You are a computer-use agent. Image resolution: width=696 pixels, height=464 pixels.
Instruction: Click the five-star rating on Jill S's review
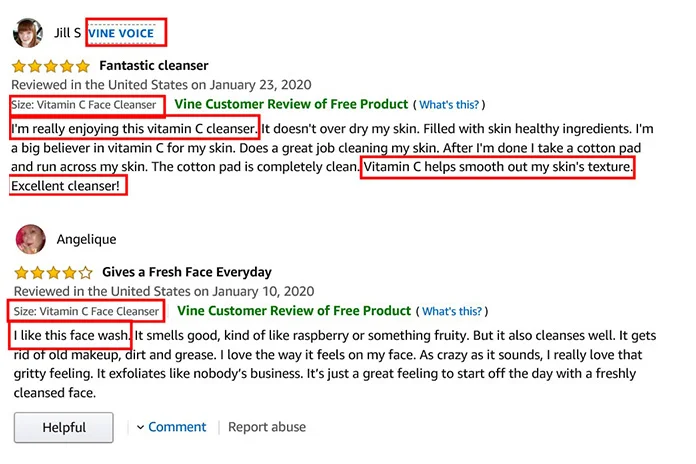click(x=50, y=66)
